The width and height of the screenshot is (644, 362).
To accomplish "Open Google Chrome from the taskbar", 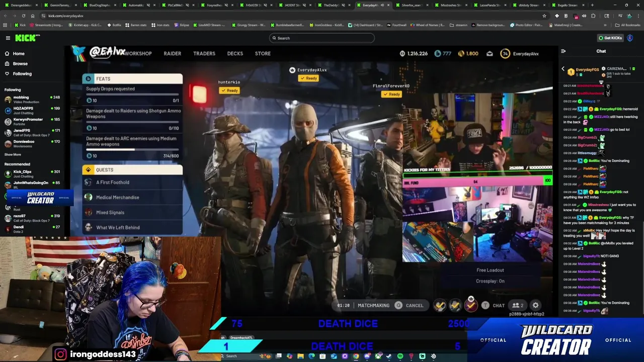I will [x=356, y=356].
